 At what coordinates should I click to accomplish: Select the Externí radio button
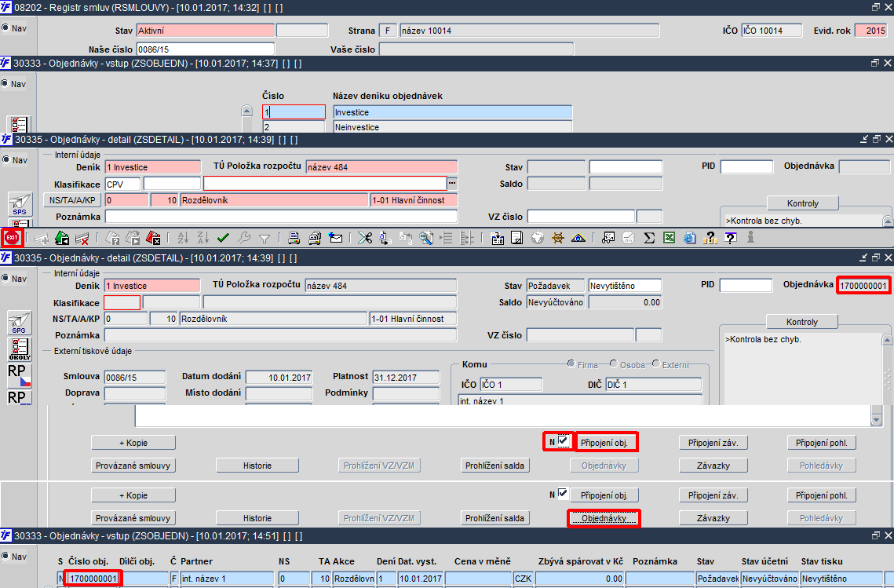point(655,363)
